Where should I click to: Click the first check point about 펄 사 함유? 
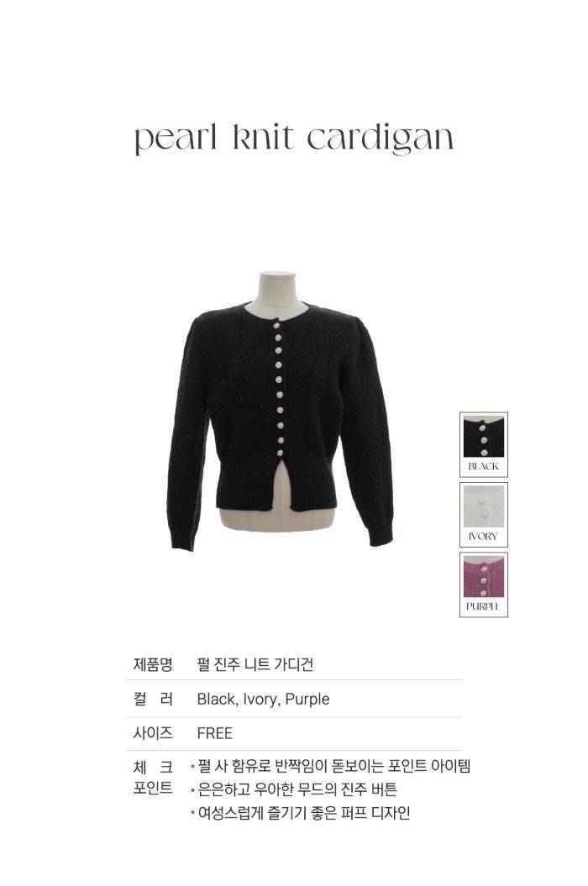click(x=330, y=767)
